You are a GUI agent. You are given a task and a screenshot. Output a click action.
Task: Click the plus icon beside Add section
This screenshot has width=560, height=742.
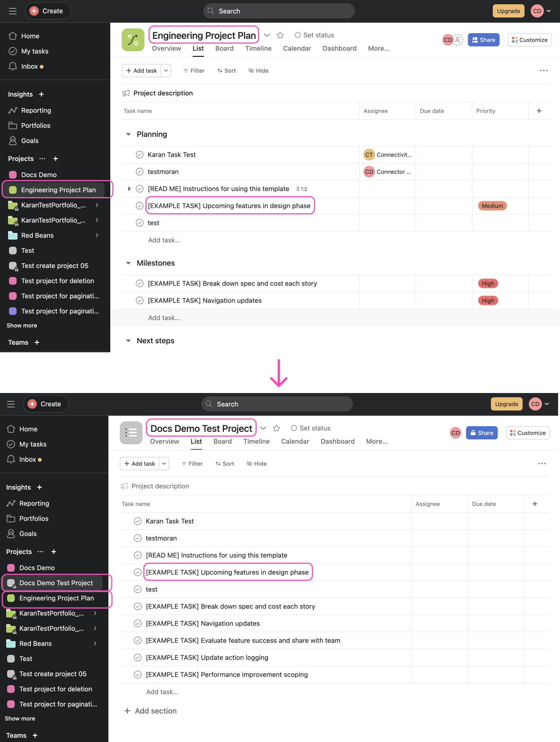point(127,711)
